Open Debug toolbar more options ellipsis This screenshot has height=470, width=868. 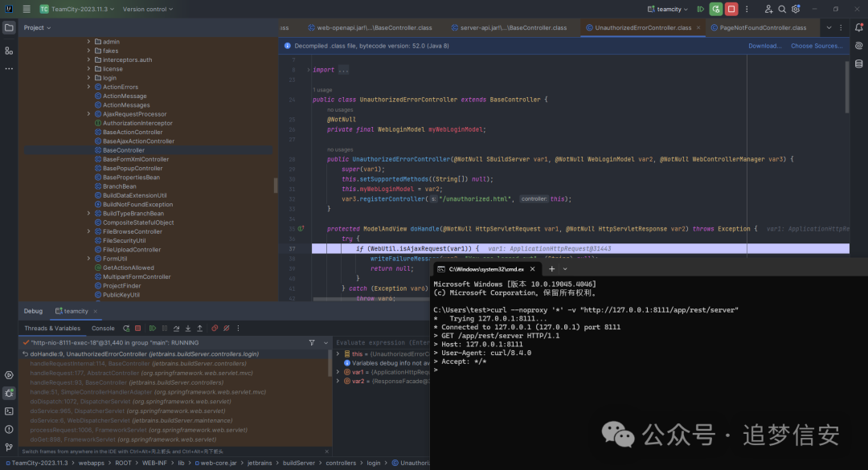point(239,329)
